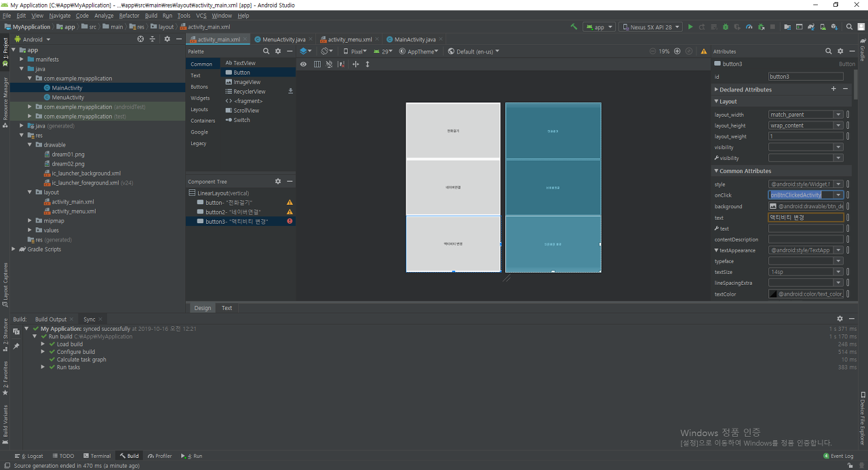Click the horizontal distribute icon in design toolbar
This screenshot has width=868, height=470.
coord(355,64)
